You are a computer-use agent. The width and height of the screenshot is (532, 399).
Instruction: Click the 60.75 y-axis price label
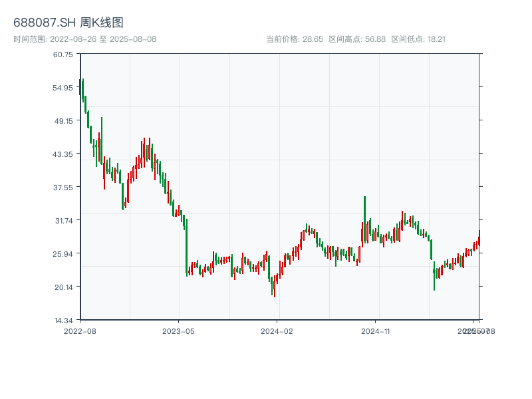pos(63,55)
